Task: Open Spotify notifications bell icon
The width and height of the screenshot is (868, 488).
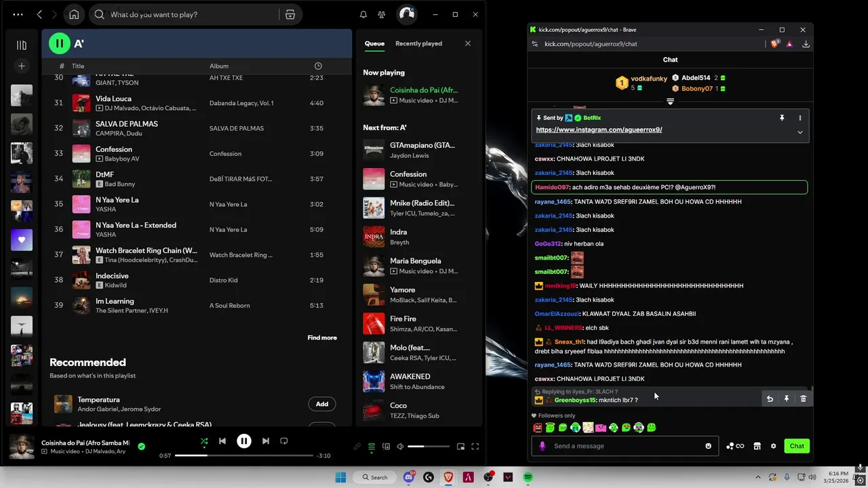Action: (363, 14)
